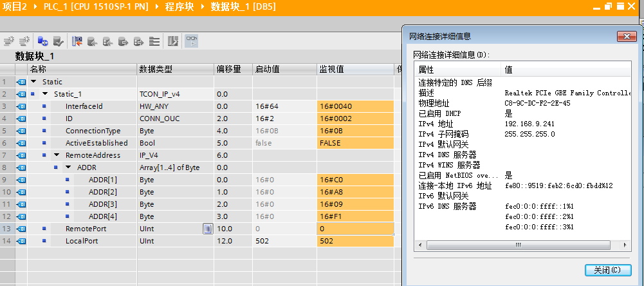Click the blue cylinder keep actual values icon
Viewport: 644px width, 286px height.
pos(42,41)
